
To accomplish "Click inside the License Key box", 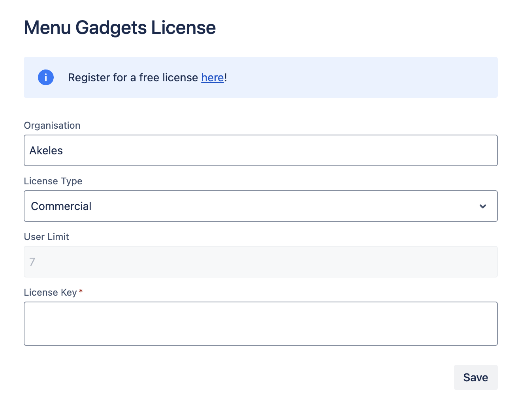I will [261, 324].
